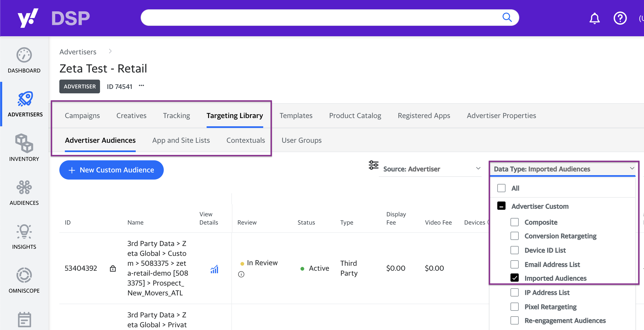Open the three-dots menu next to ID 74541

click(x=141, y=86)
